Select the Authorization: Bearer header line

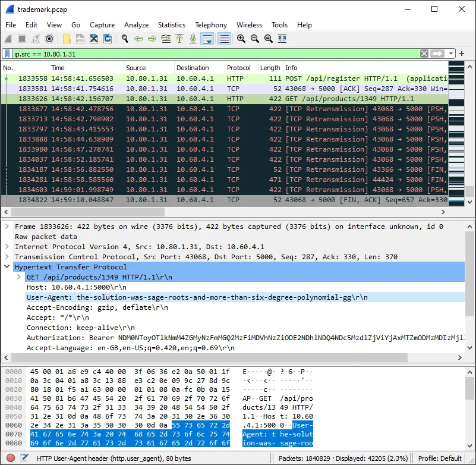tap(245, 338)
